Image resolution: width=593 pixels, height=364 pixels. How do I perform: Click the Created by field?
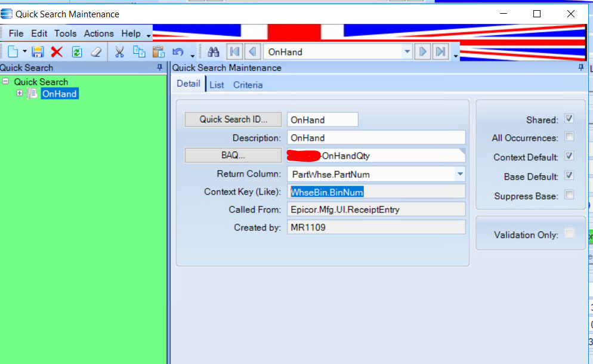click(376, 227)
